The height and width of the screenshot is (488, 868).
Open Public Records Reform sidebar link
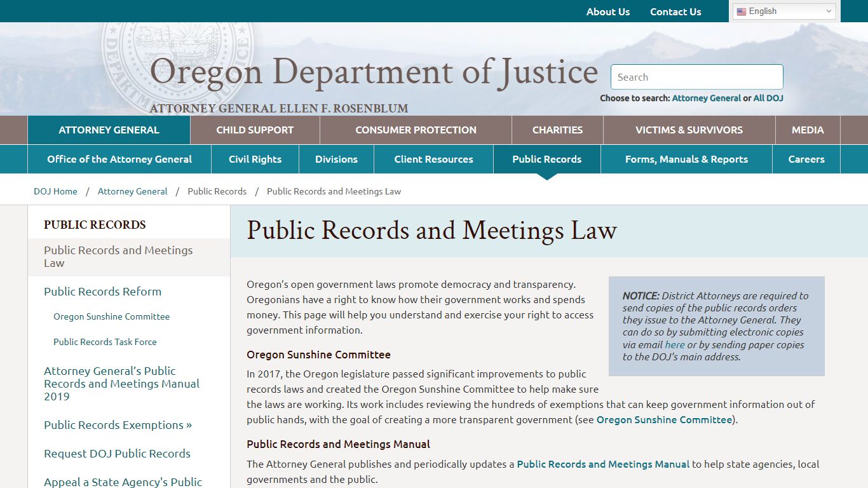pyautogui.click(x=102, y=292)
